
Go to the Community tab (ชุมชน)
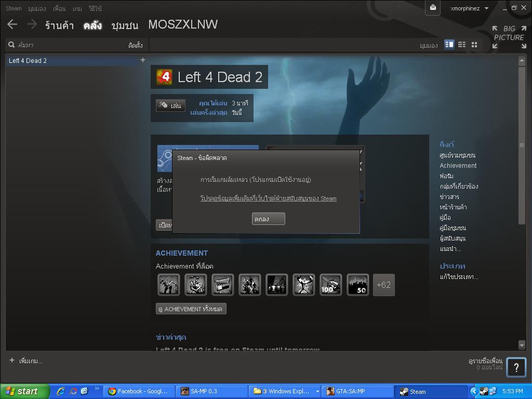(125, 25)
